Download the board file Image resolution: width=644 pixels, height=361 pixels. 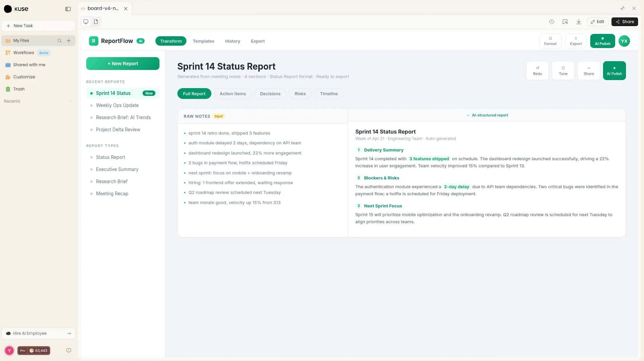579,22
